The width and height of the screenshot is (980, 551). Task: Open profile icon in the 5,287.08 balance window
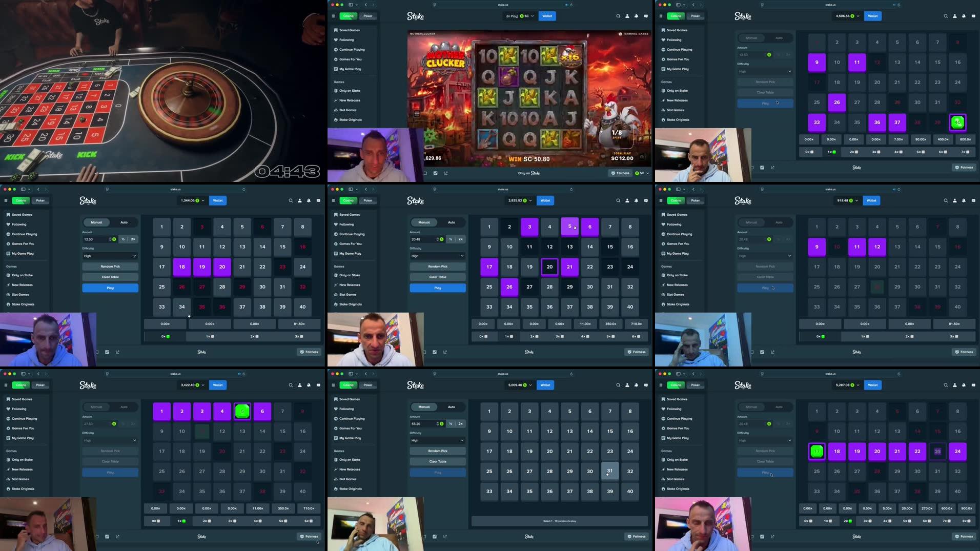955,385
